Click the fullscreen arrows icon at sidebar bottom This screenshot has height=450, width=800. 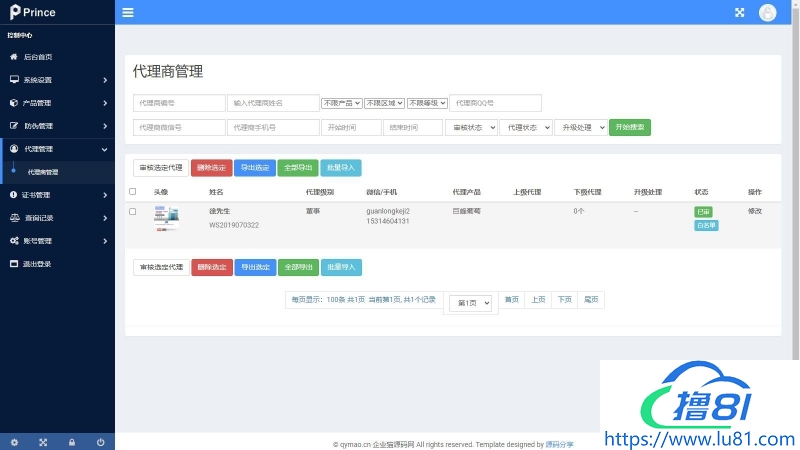coord(43,442)
